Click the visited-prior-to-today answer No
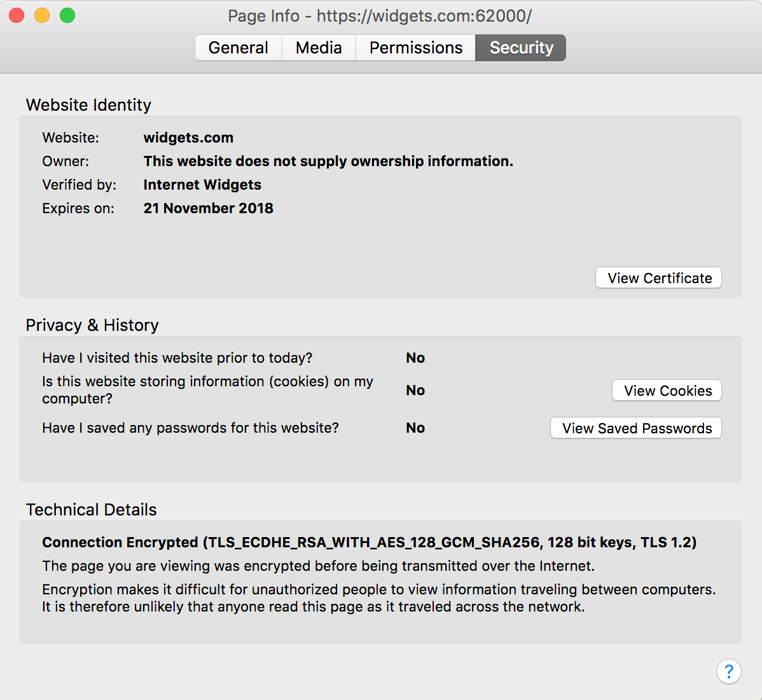The image size is (762, 700). pos(415,358)
